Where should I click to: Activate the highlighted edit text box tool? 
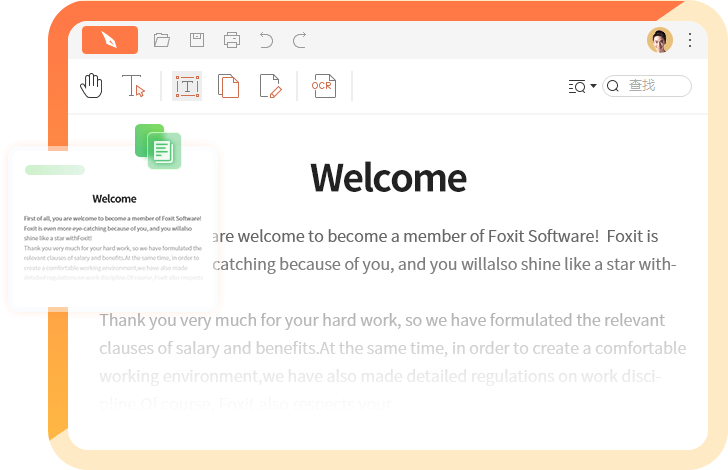[x=187, y=86]
